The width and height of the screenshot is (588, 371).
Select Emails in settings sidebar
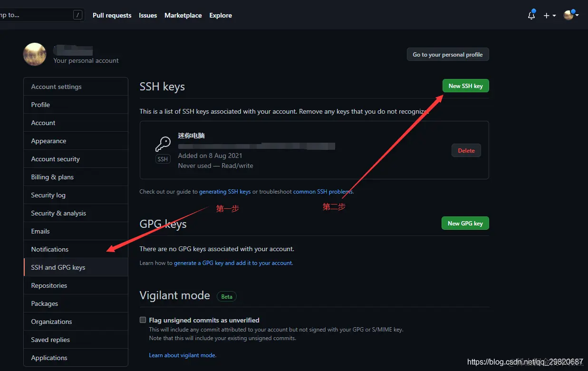point(76,231)
